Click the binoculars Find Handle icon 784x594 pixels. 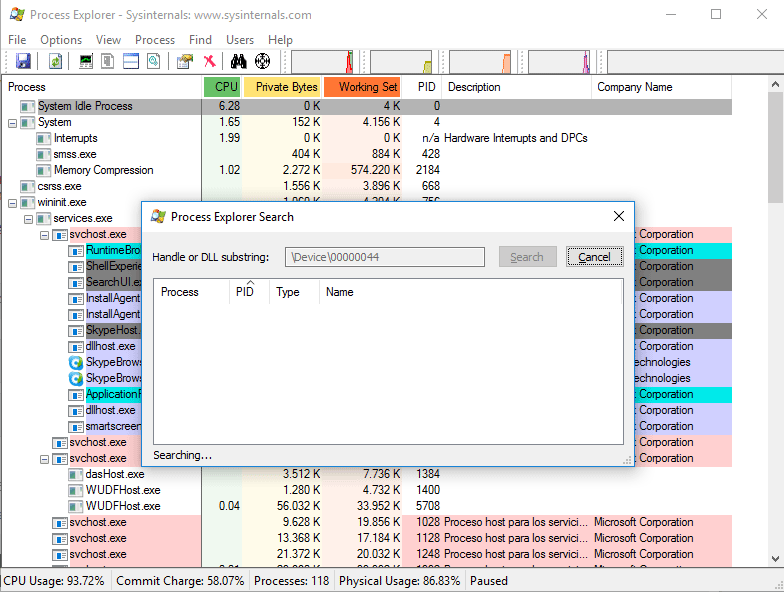click(238, 62)
